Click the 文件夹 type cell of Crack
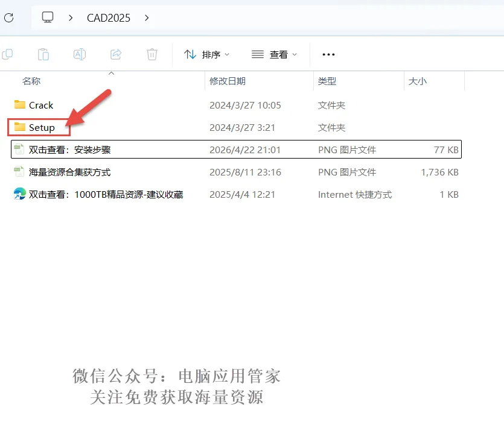 pos(331,106)
